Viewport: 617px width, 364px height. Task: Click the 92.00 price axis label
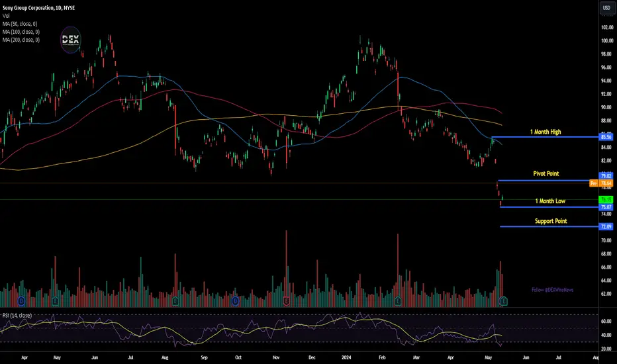pos(606,94)
